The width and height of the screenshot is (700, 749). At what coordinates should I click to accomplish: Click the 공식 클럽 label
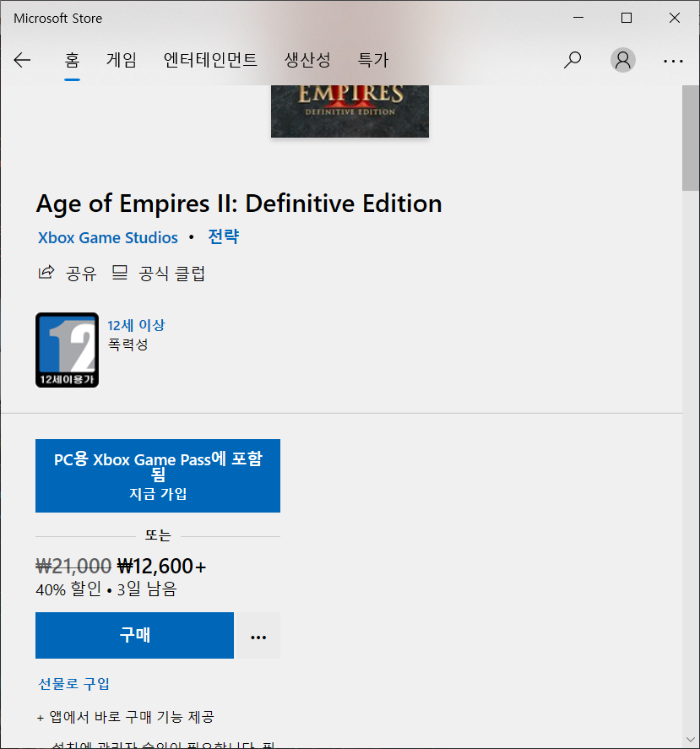[172, 274]
